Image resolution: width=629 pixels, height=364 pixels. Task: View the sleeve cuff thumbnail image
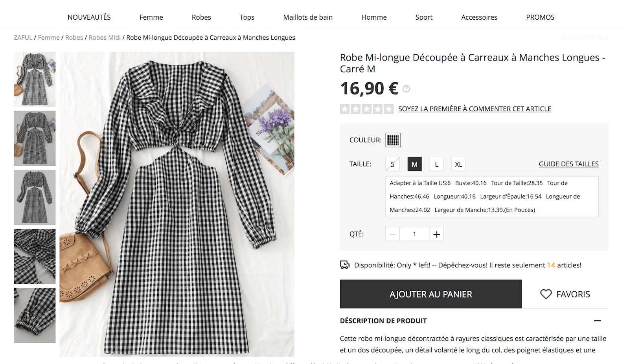click(35, 315)
